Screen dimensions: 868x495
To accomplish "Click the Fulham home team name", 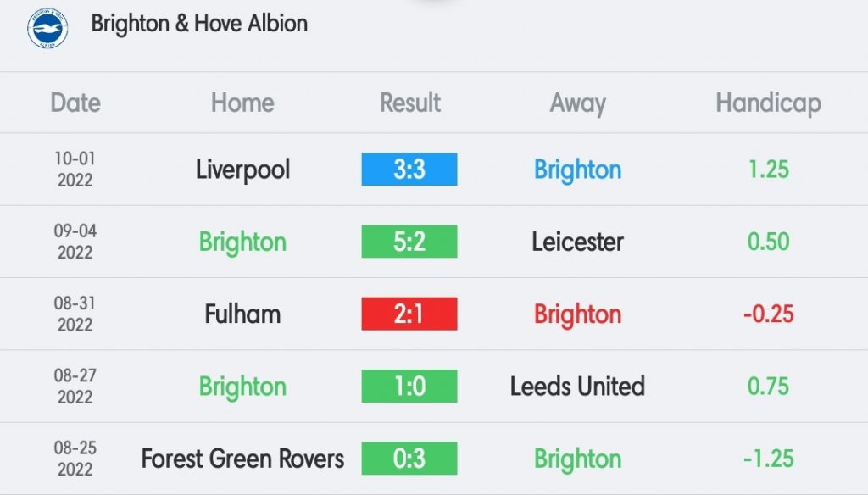I will point(242,314).
